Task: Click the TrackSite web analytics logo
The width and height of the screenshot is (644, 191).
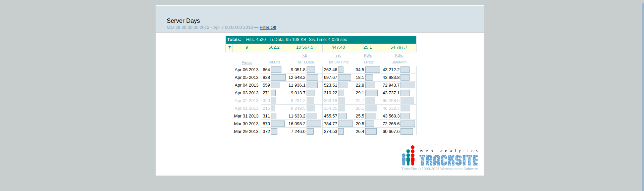Action: pyautogui.click(x=440, y=156)
